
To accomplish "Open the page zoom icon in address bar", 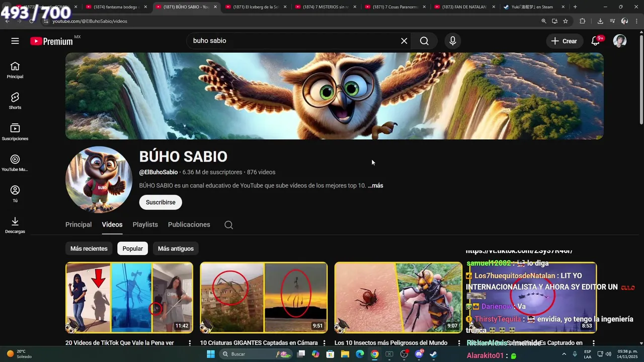I will click(544, 21).
